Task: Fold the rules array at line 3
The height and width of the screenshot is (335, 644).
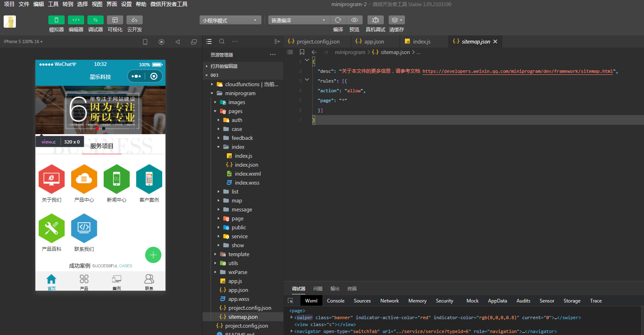Action: (307, 80)
